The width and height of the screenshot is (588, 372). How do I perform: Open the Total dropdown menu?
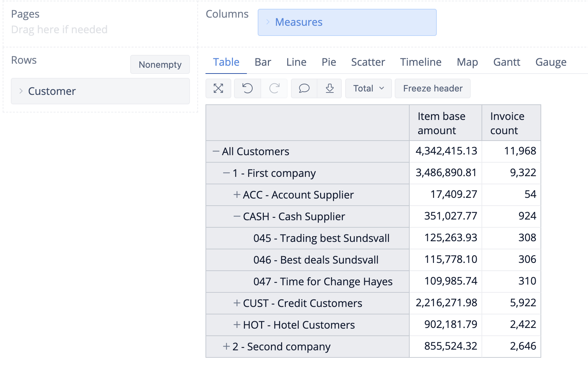pos(368,88)
